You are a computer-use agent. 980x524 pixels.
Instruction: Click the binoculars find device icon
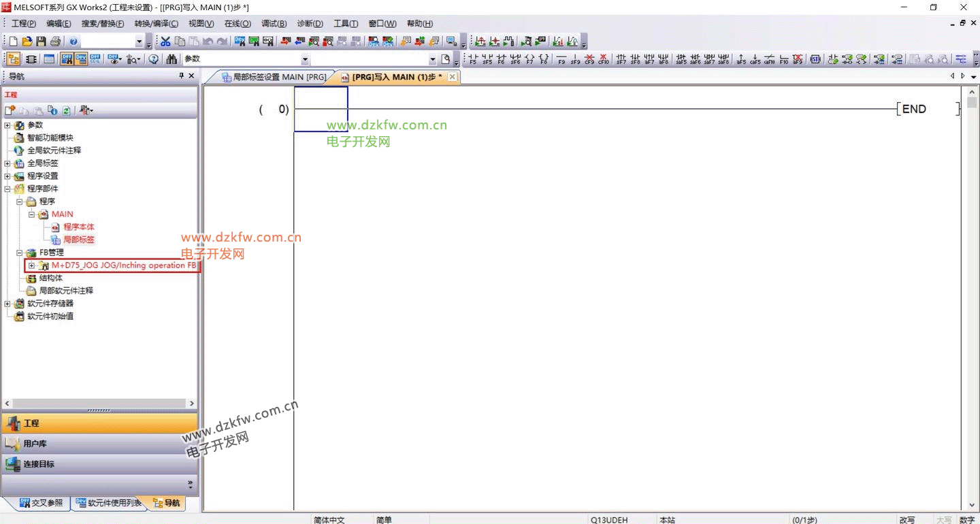coord(171,60)
